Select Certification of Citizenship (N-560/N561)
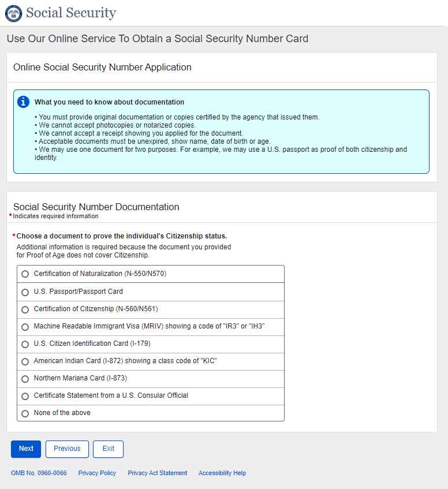The width and height of the screenshot is (448, 489). tap(25, 309)
